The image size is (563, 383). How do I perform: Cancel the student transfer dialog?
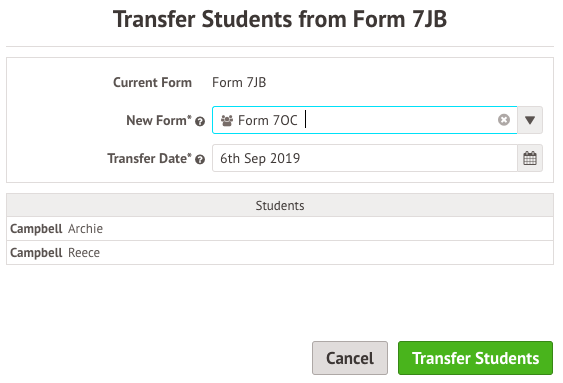point(350,358)
